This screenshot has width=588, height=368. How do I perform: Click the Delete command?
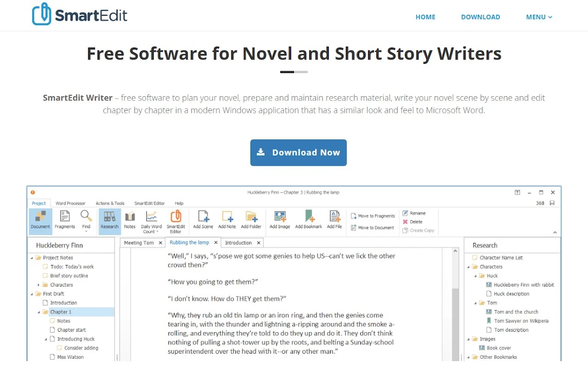[412, 222]
